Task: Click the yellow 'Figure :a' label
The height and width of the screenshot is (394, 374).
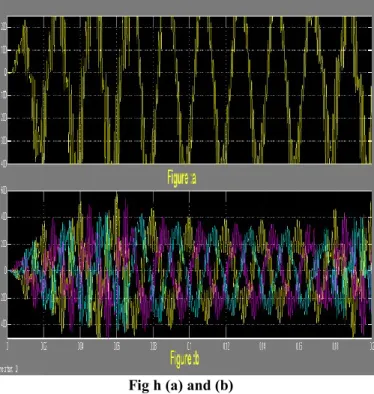Action: (x=182, y=178)
